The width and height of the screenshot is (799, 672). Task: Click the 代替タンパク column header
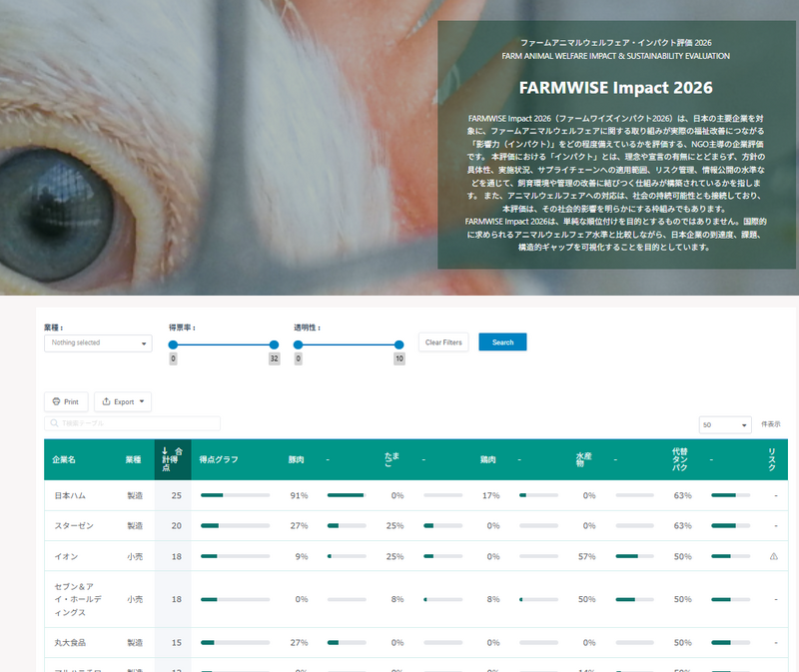click(x=680, y=459)
